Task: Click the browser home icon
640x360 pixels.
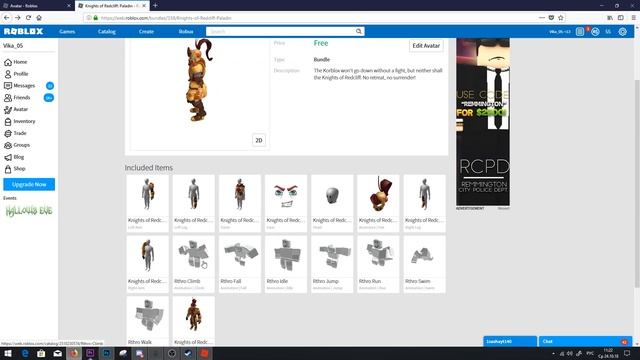Action: pyautogui.click(x=39, y=18)
